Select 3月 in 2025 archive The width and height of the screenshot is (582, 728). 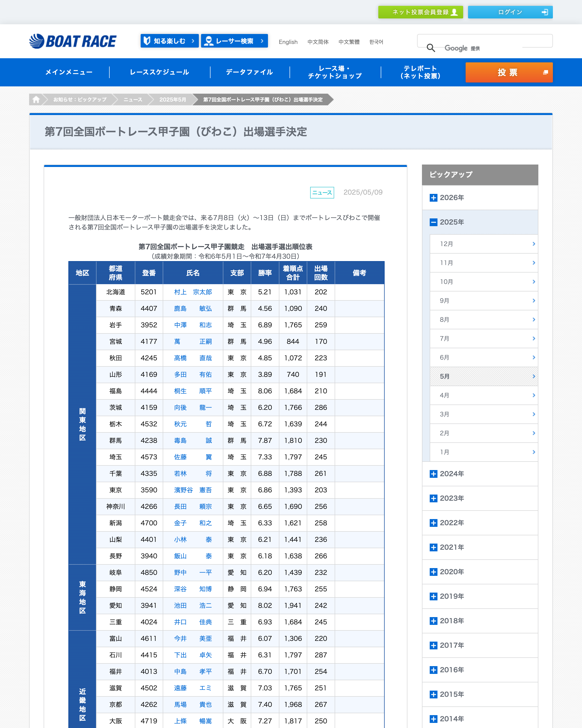[484, 414]
